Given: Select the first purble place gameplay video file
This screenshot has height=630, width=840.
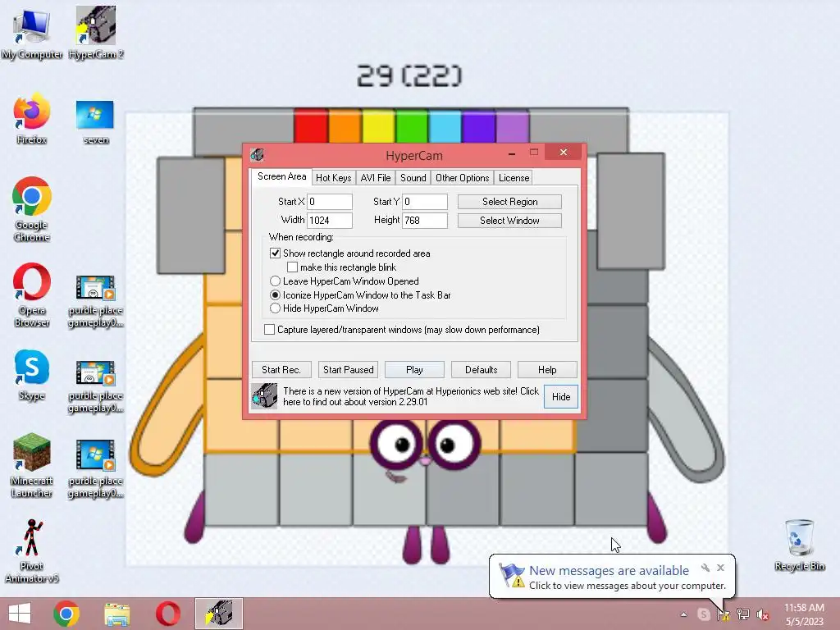Looking at the screenshot, I should (95, 301).
